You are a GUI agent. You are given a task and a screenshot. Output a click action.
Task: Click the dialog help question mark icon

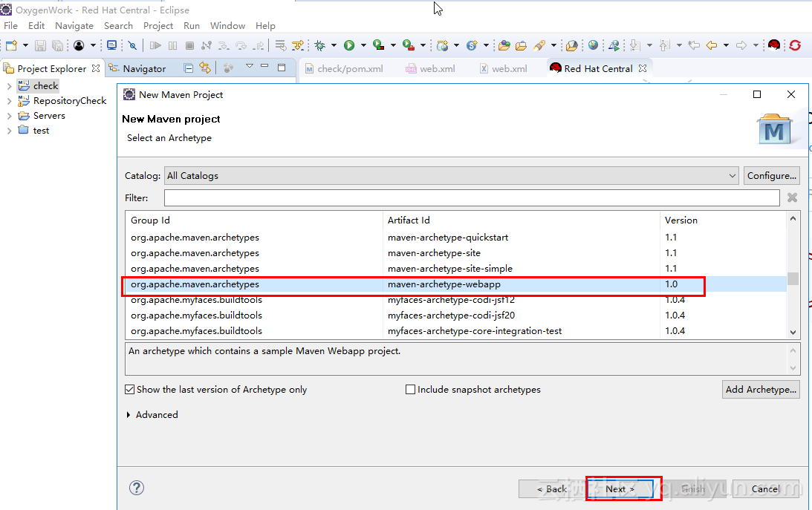[x=137, y=488]
